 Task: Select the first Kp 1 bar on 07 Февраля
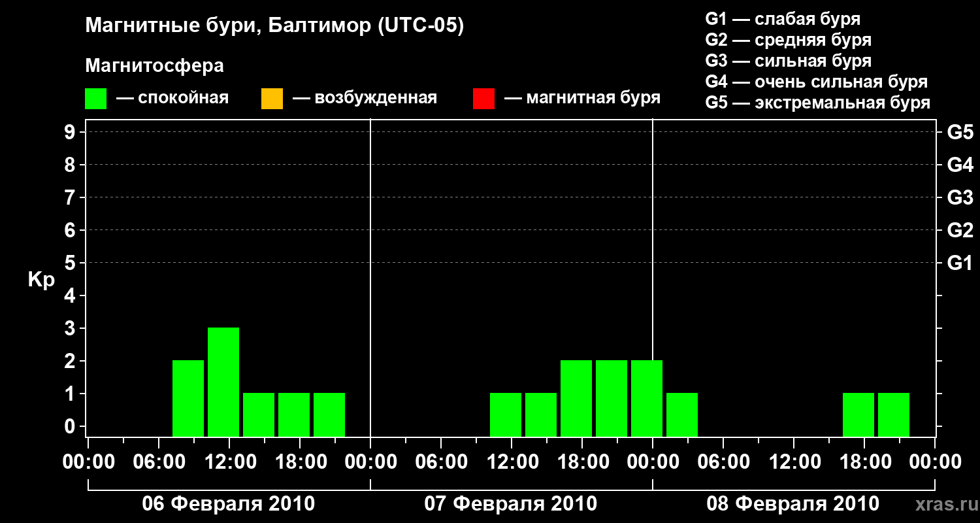[x=506, y=414]
